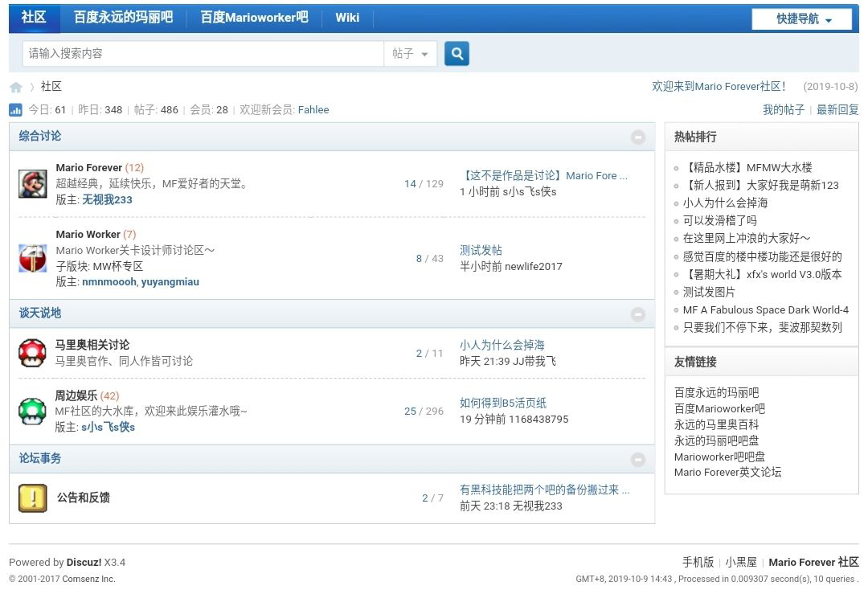Open latest post 【这不是作品是讨论】Mario Fore ...
Screen dimensions: 868x590
543,175
